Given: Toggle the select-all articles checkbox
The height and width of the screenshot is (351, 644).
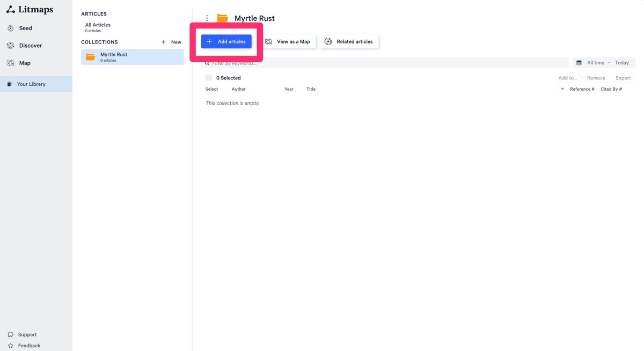Looking at the screenshot, I should point(209,78).
